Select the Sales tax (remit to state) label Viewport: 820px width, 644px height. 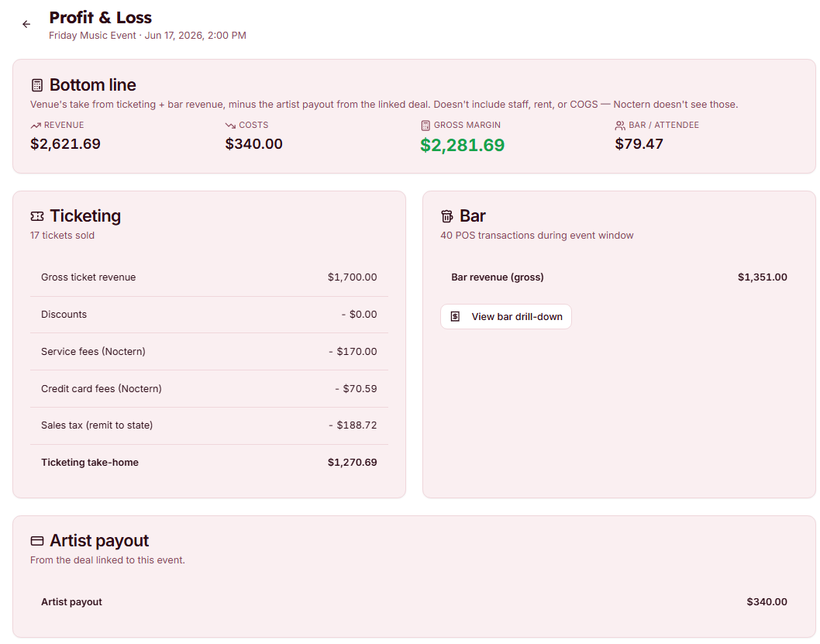click(x=97, y=425)
